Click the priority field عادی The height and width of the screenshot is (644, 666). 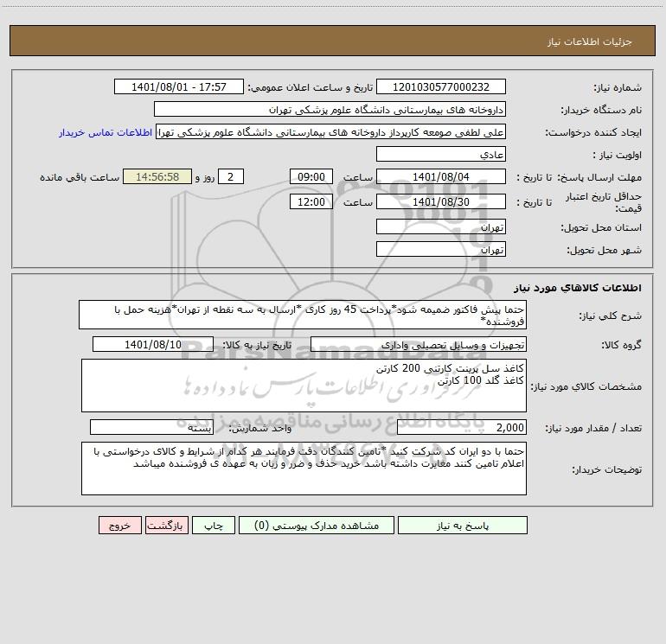tap(441, 154)
